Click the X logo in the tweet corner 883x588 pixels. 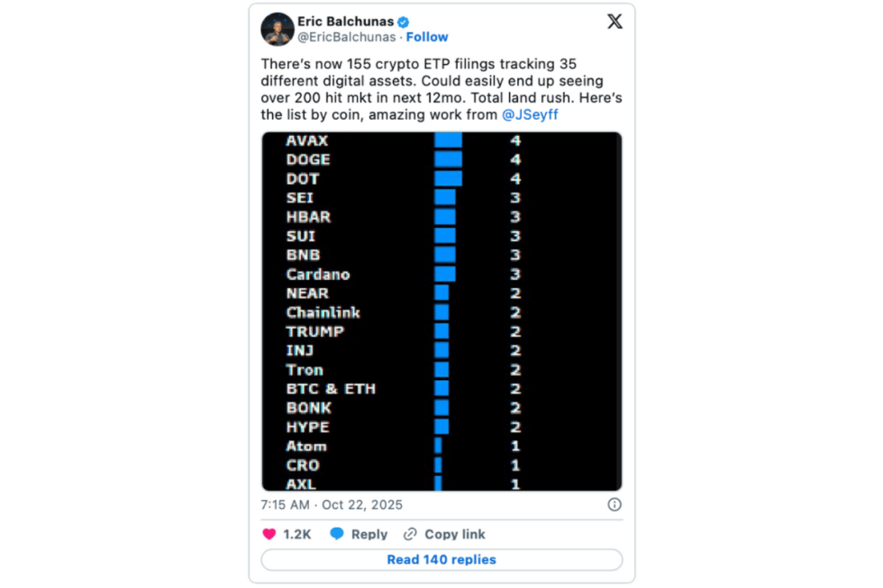click(614, 21)
